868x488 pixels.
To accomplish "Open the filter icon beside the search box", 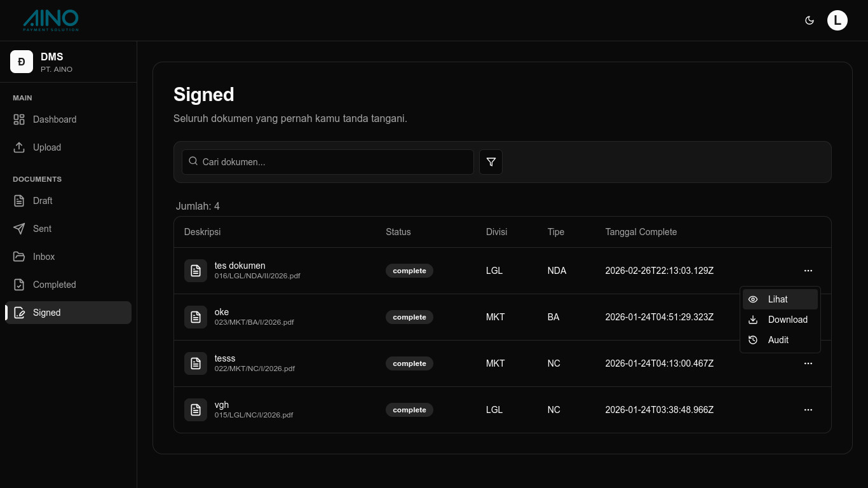I will (x=491, y=162).
